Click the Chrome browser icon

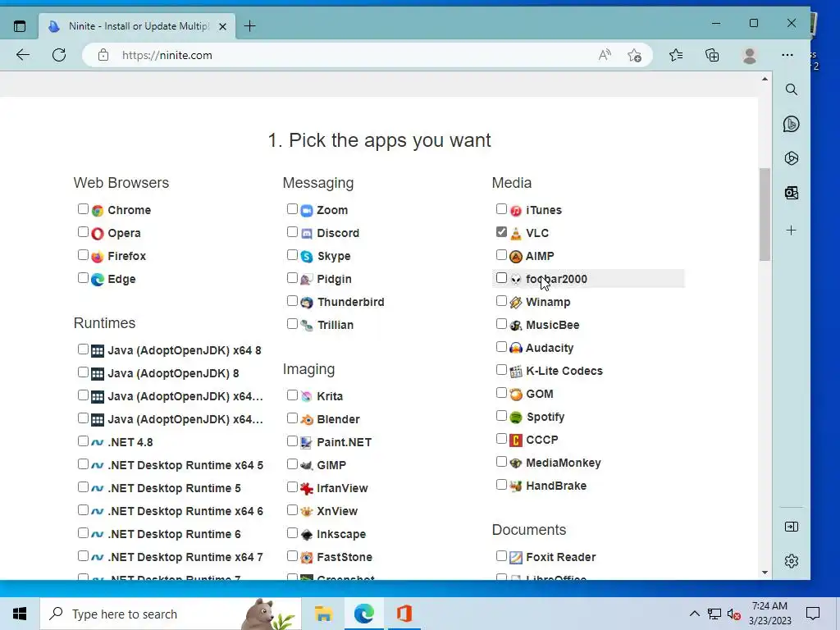[97, 211]
